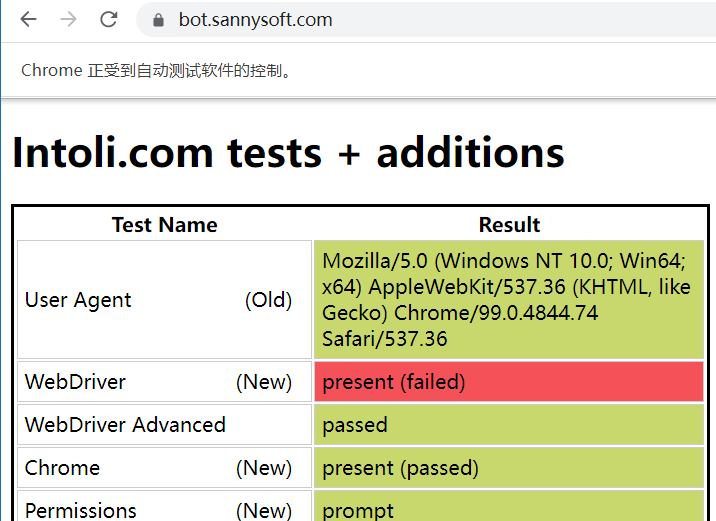716x521 pixels.
Task: Click the Intoli.com tests + additions heading
Action: point(288,153)
